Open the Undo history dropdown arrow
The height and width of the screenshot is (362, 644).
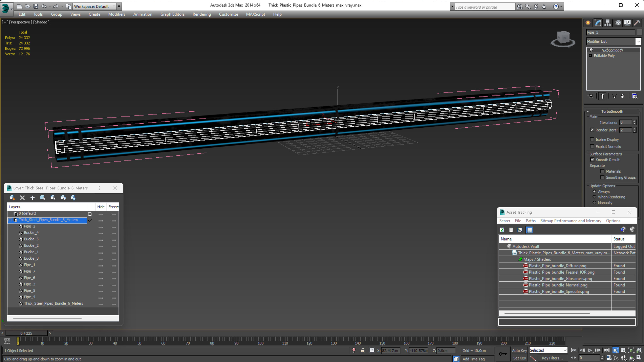50,6
